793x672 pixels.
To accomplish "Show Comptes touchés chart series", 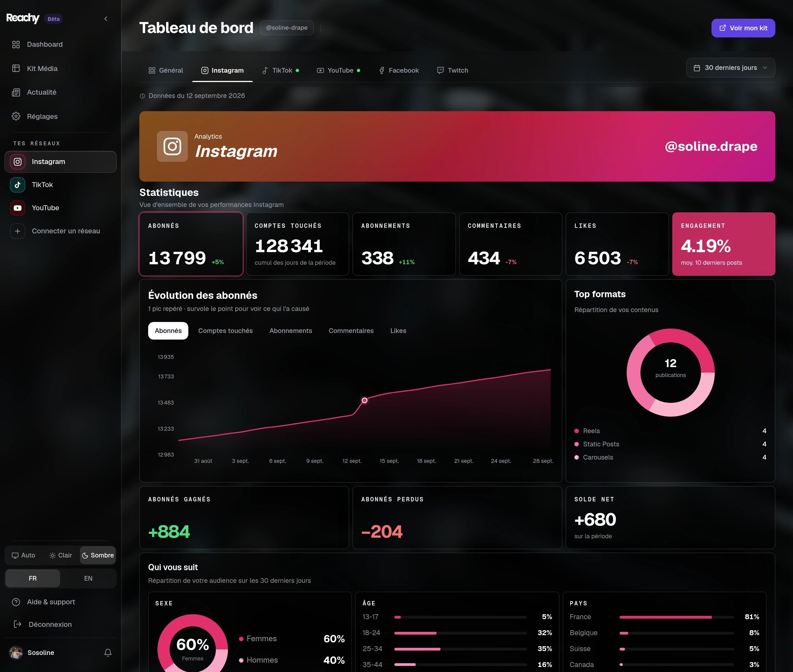I will [x=225, y=331].
